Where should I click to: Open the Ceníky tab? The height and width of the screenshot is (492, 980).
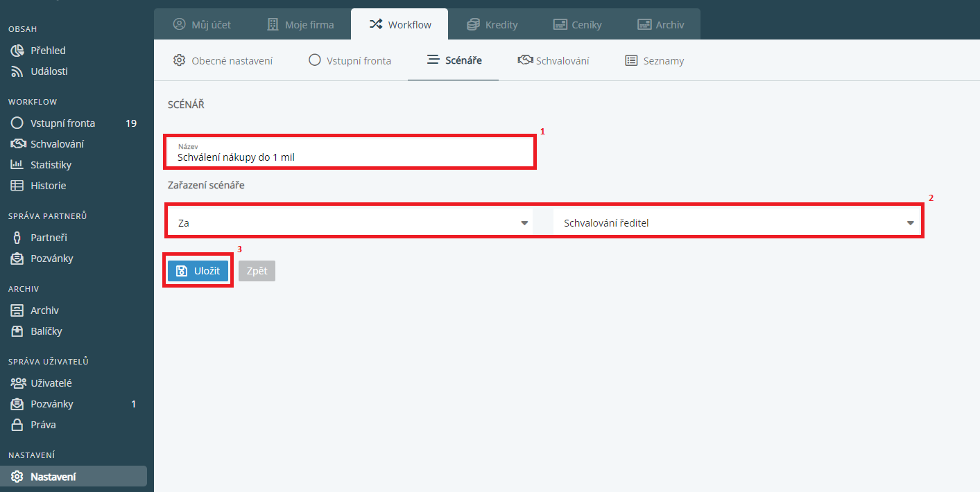pyautogui.click(x=577, y=25)
